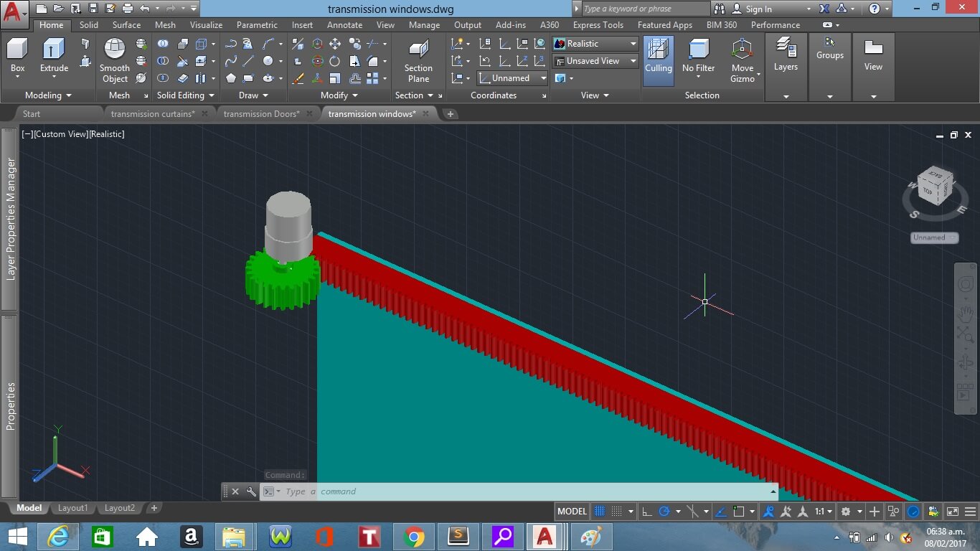The image size is (980, 551).
Task: Click the ViewCube in the viewport
Action: click(936, 187)
